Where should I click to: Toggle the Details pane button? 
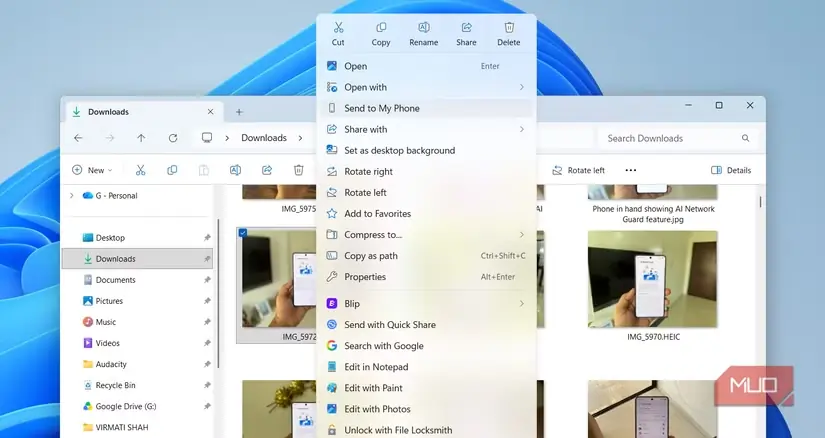[x=731, y=170]
